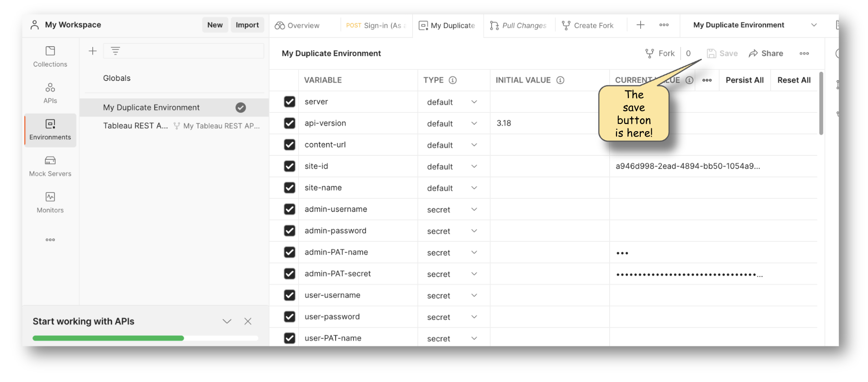The height and width of the screenshot is (382, 868).
Task: Click Reset All
Action: [794, 80]
